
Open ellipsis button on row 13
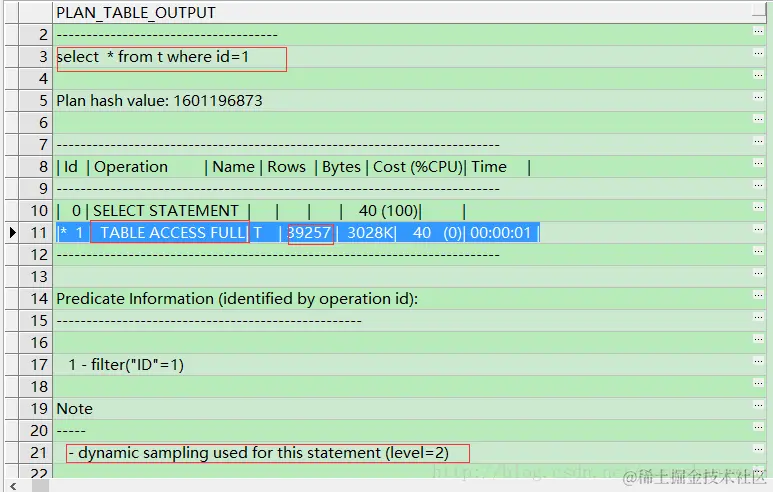758,273
